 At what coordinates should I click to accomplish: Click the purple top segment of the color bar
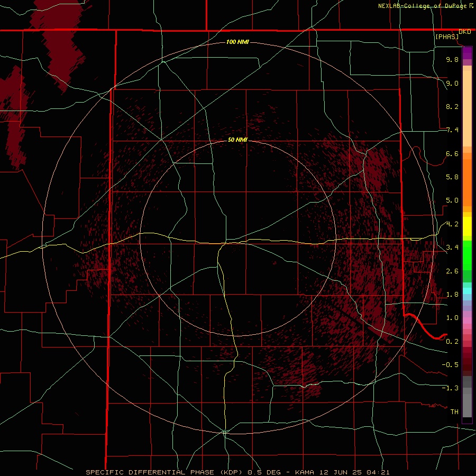coord(467,53)
